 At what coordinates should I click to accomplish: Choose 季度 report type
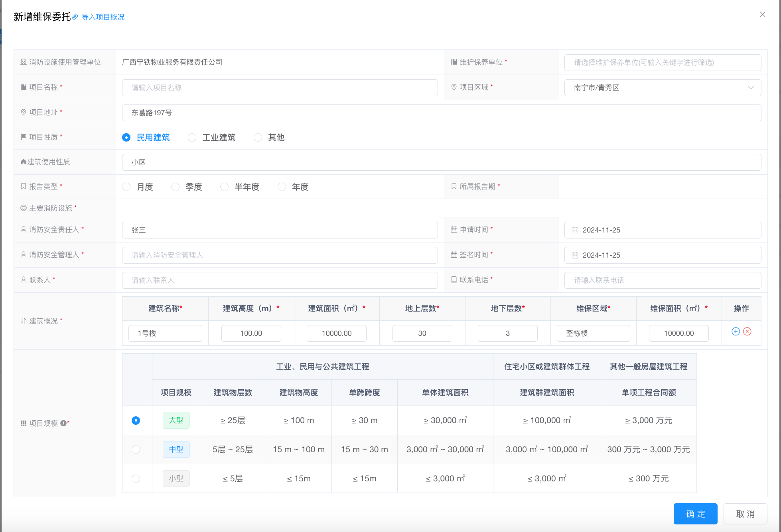click(x=176, y=187)
